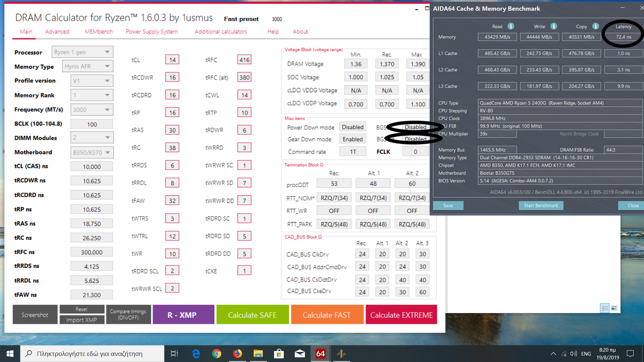Screen dimensions: 644x362
Task: Click the Command rate 1T value
Action: click(x=353, y=151)
